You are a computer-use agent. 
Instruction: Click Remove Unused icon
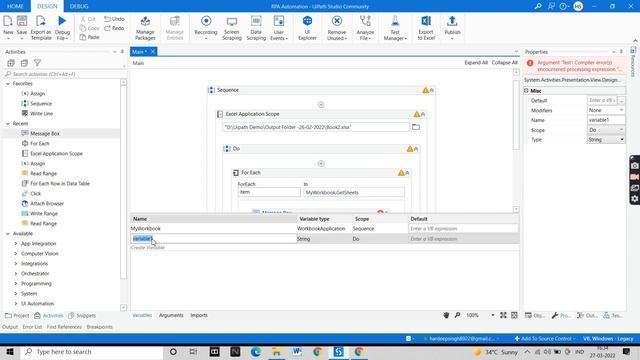(337, 21)
